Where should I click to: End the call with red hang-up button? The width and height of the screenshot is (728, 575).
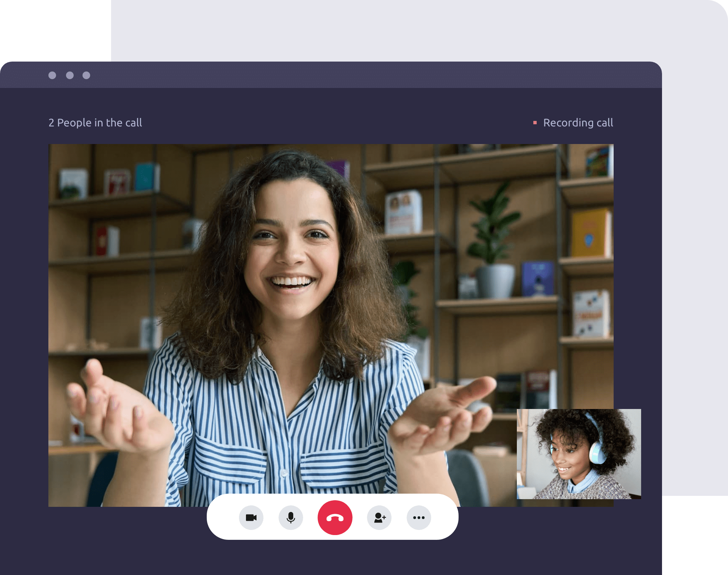pyautogui.click(x=335, y=517)
